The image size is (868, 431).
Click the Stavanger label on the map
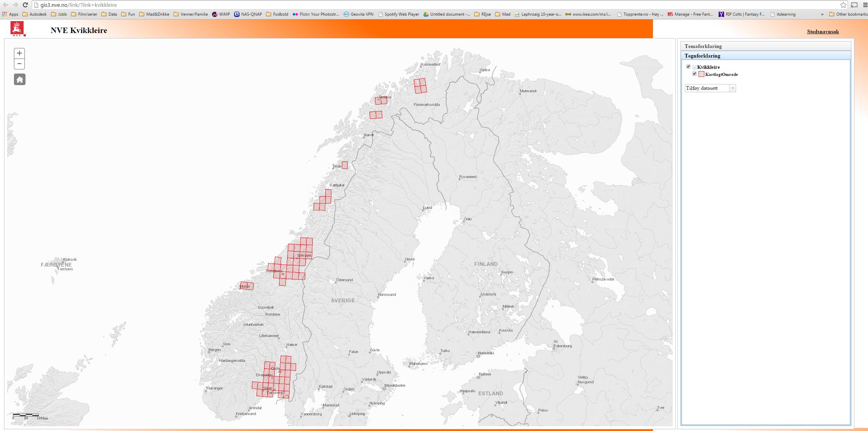pos(214,388)
